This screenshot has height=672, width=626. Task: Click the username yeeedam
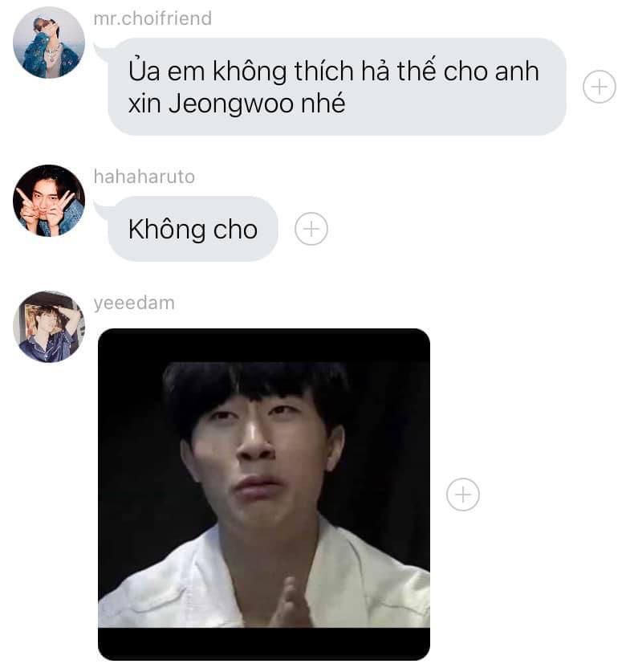[134, 303]
